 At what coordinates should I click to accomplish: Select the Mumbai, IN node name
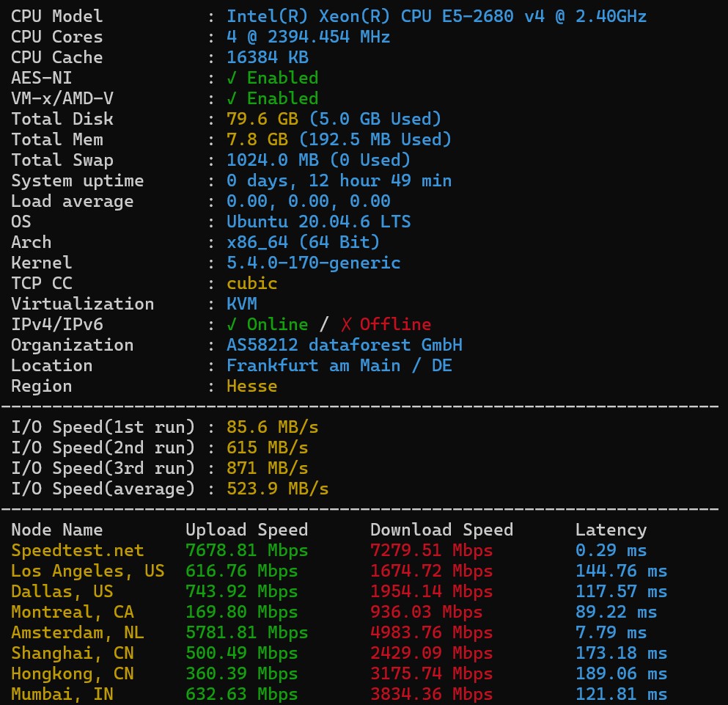(62, 694)
